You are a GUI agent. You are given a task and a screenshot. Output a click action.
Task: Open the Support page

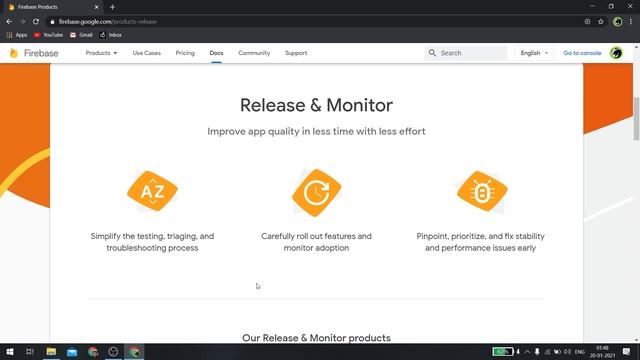coord(296,53)
